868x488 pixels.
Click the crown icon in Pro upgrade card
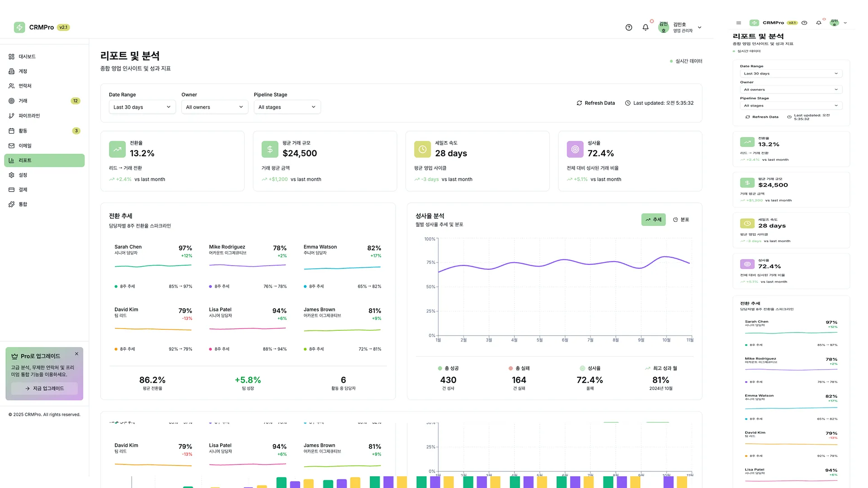tap(14, 356)
